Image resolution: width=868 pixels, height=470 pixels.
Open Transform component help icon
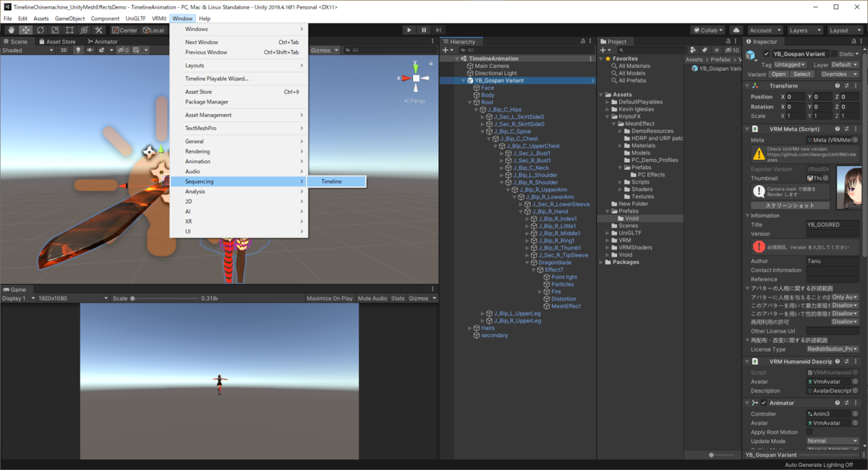pyautogui.click(x=837, y=85)
